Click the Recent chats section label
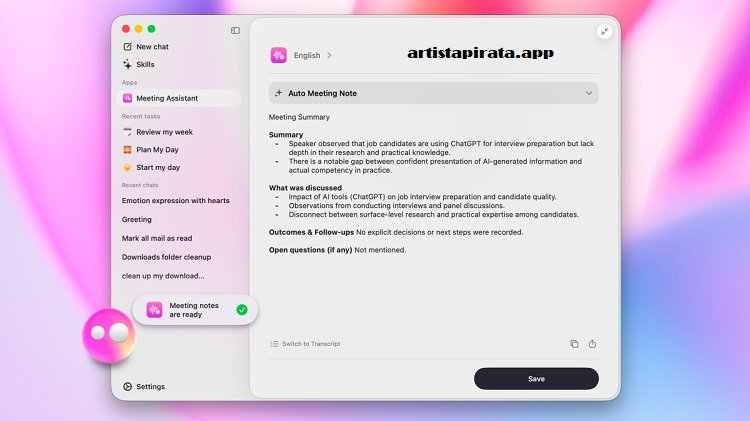Screen dimensions: 750x421 click(x=140, y=185)
